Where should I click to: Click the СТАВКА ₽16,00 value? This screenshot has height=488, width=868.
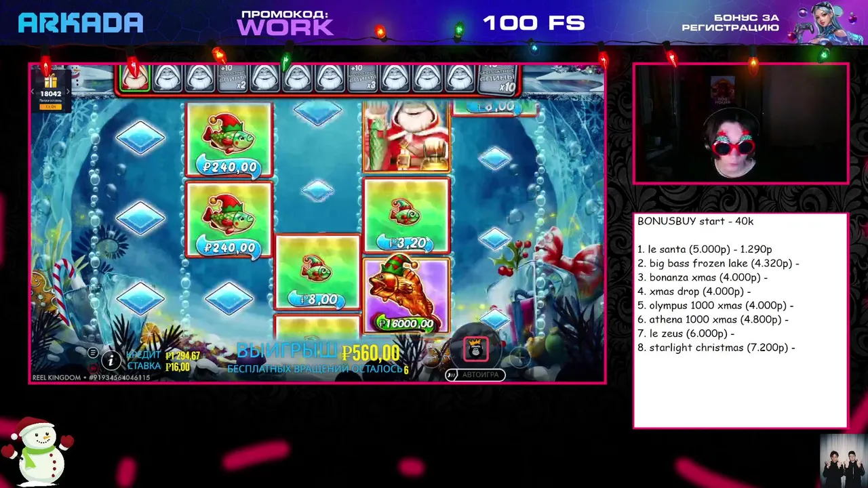pyautogui.click(x=159, y=367)
